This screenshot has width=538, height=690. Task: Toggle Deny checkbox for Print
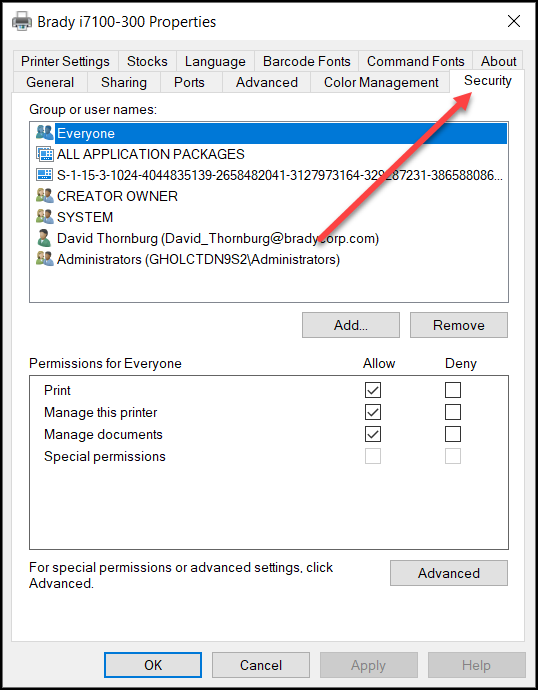pyautogui.click(x=453, y=390)
